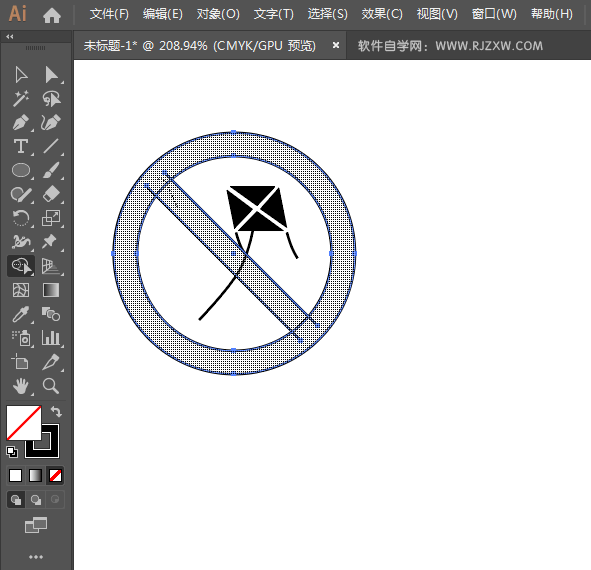Expand the Edit Toolbar three dots
591x570 pixels.
pyautogui.click(x=36, y=557)
